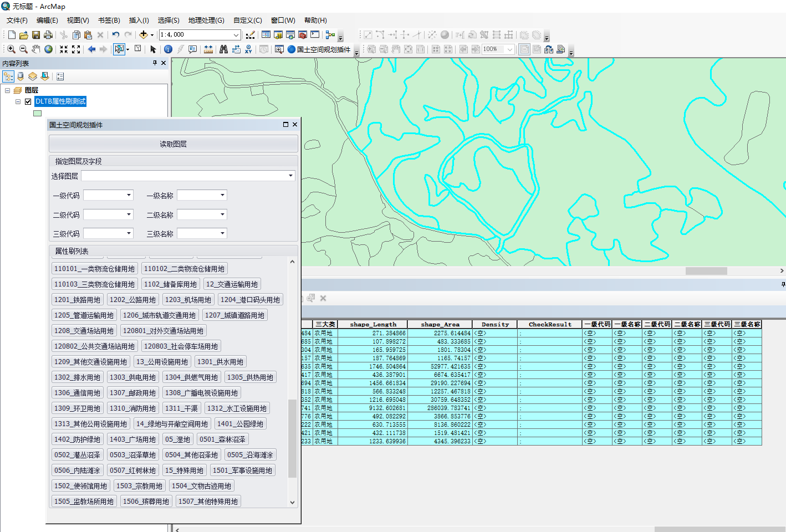Viewport: 786px width, 532px height.
Task: Click List By Source icon
Action: pyautogui.click(x=21, y=76)
